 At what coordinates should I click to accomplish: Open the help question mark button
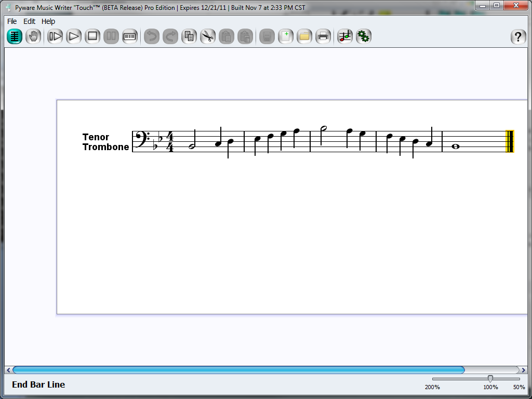click(x=518, y=37)
